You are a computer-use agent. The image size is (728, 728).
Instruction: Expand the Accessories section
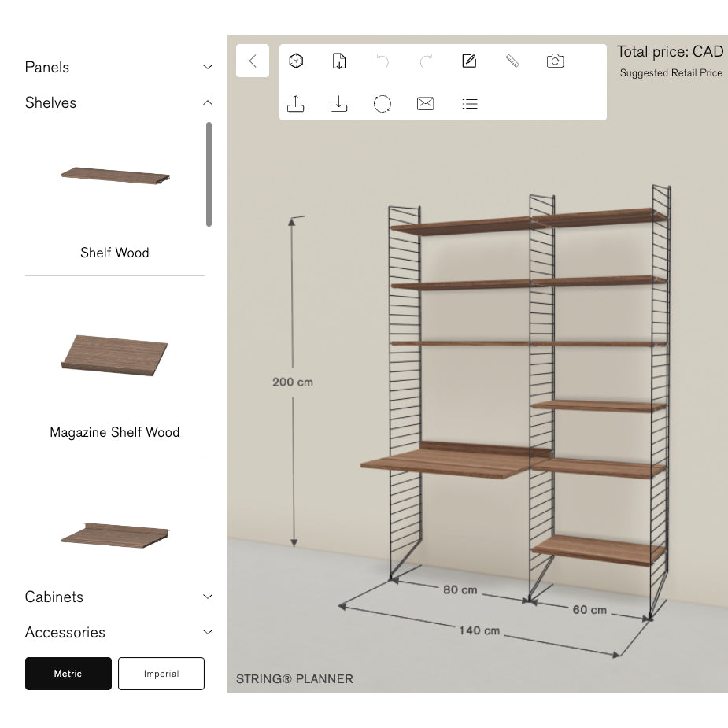[x=119, y=632]
